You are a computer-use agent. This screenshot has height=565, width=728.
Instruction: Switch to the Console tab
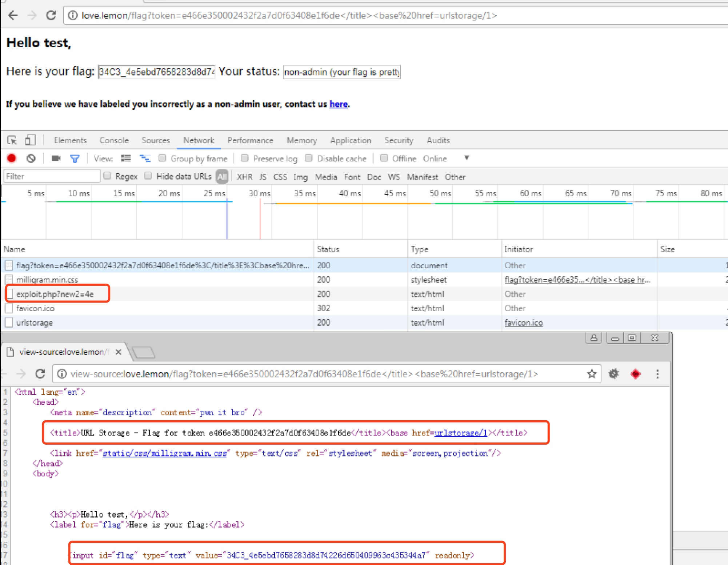coord(114,140)
